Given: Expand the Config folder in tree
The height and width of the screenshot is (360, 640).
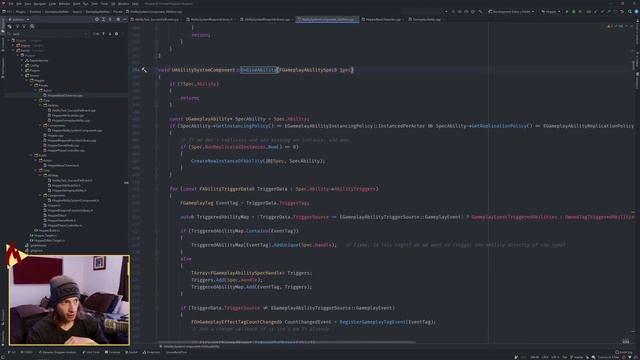Looking at the screenshot, I should click(22, 65).
